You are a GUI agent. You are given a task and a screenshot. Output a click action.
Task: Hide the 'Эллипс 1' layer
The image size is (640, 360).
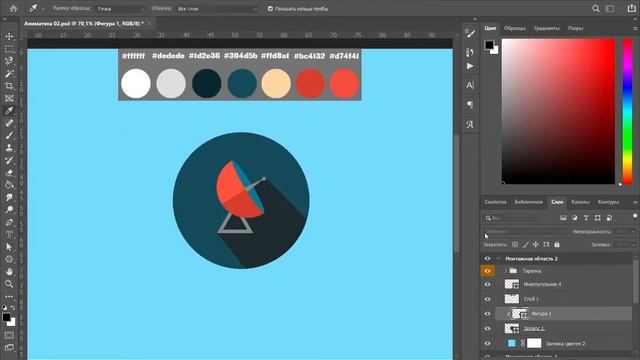click(x=487, y=329)
